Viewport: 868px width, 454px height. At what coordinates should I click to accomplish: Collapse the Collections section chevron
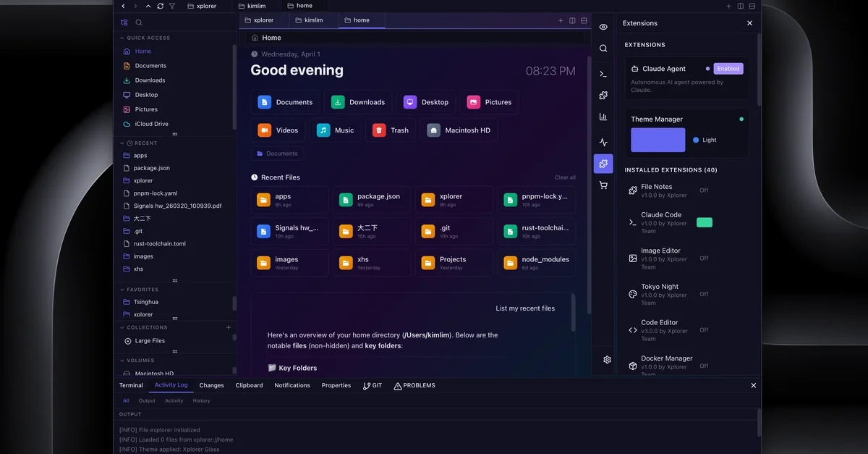click(x=122, y=327)
